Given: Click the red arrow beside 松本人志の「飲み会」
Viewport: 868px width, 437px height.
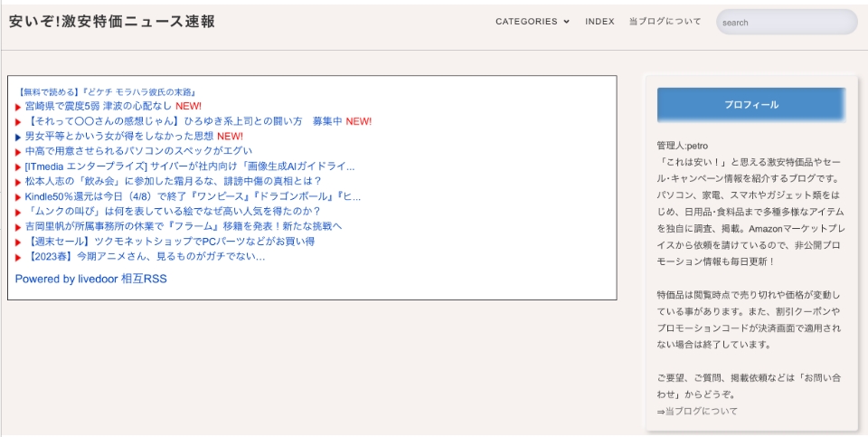Looking at the screenshot, I should 18,182.
